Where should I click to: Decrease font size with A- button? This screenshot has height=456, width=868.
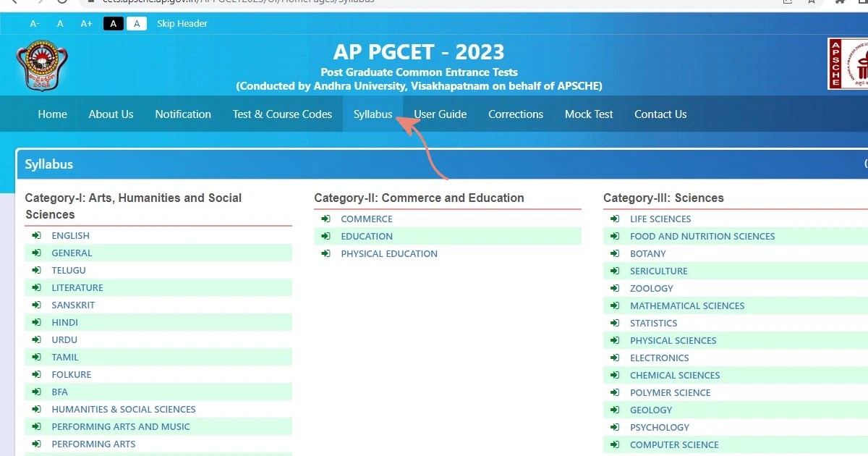pyautogui.click(x=35, y=24)
